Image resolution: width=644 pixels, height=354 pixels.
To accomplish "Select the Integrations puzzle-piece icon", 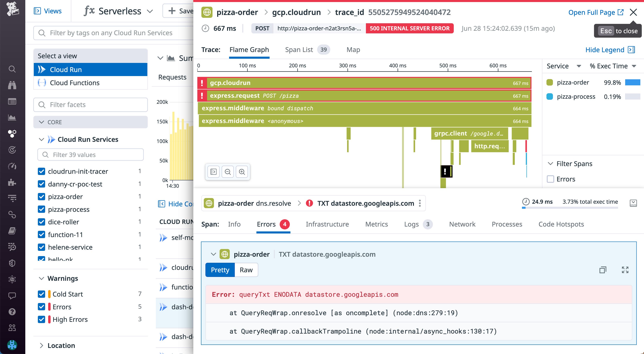I will point(12,183).
